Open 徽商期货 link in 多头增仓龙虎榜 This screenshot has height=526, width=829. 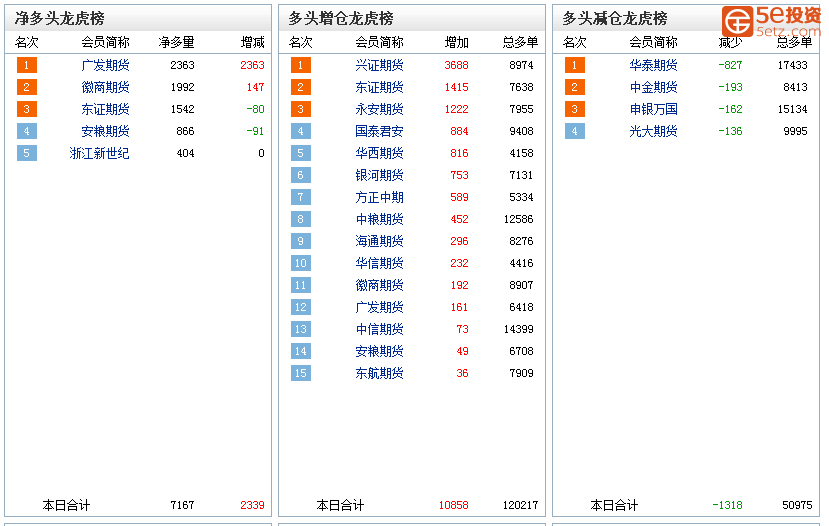coord(379,285)
